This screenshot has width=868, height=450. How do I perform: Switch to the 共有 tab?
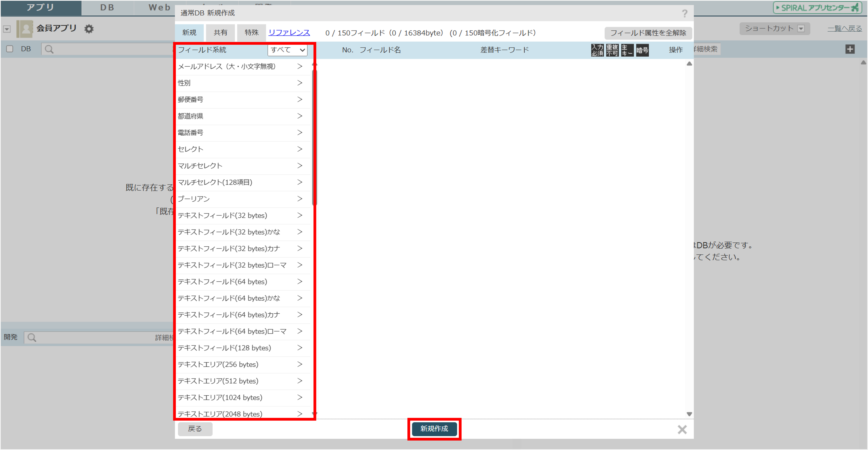[x=220, y=32]
